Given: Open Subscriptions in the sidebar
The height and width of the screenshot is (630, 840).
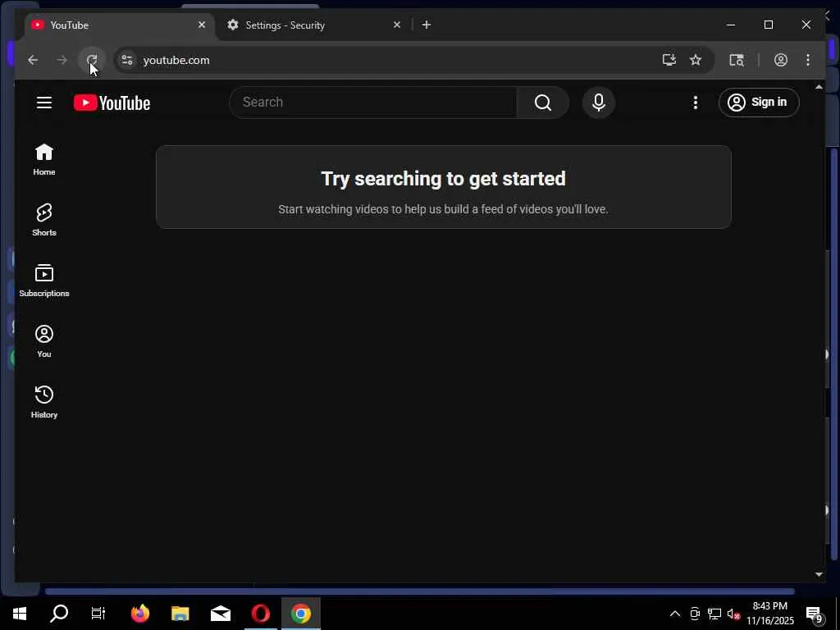Looking at the screenshot, I should pos(44,281).
